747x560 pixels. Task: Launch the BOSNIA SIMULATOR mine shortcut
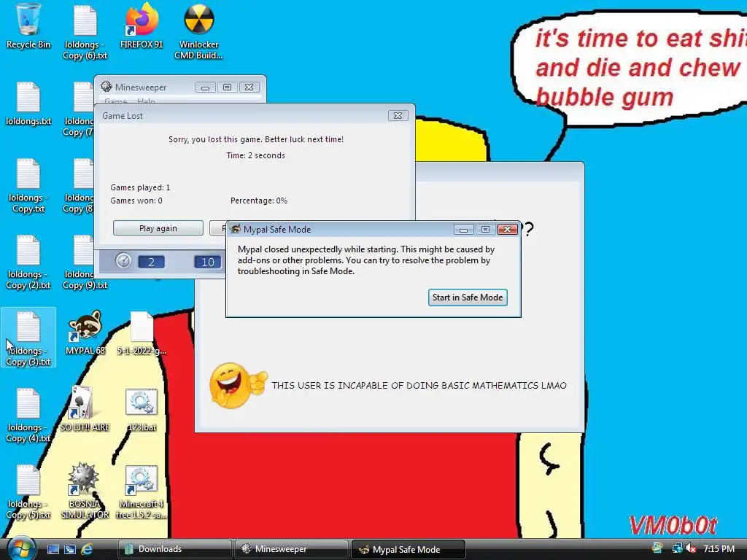click(85, 491)
